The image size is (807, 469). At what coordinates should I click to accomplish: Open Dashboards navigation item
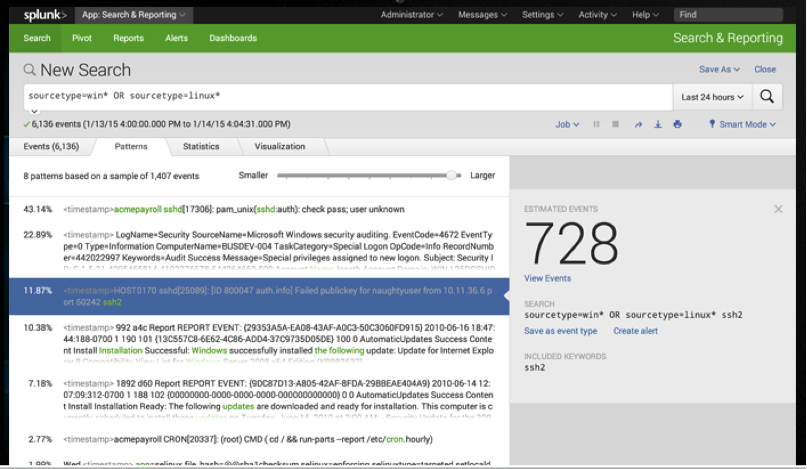(x=233, y=38)
